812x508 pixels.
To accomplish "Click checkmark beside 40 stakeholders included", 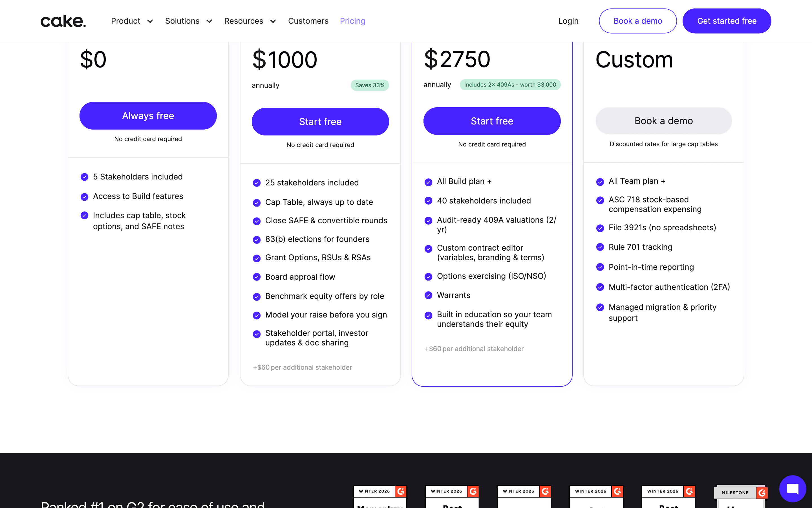I will pyautogui.click(x=429, y=201).
